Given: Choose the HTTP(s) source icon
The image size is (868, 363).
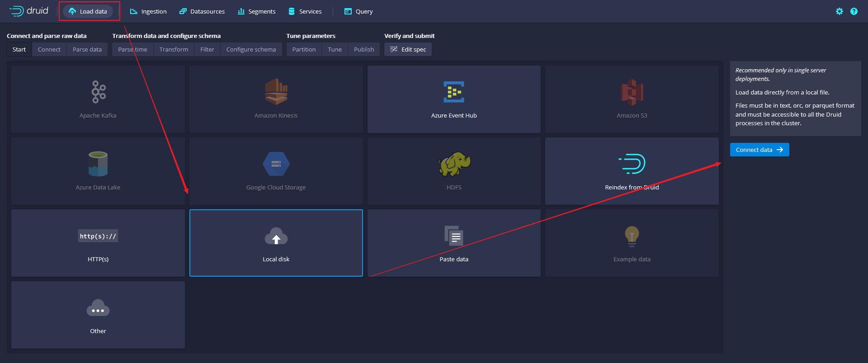Looking at the screenshot, I should 98,236.
